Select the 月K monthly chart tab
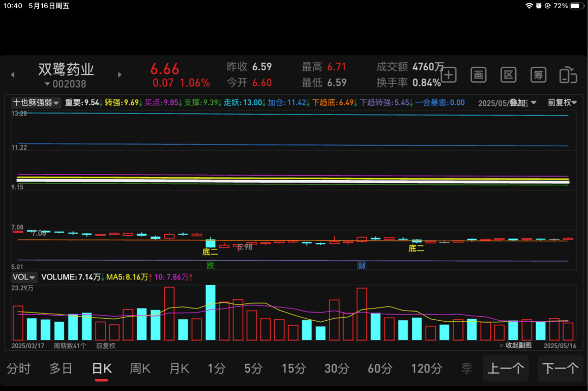 coord(179,369)
